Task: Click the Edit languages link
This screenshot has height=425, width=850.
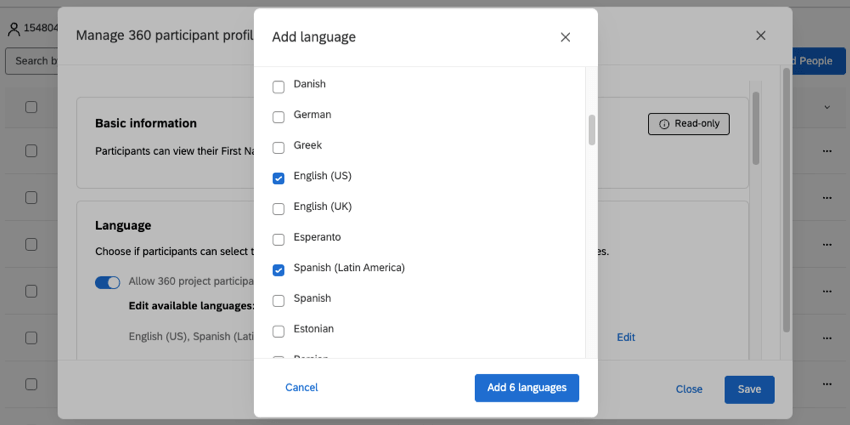Action: tap(626, 337)
